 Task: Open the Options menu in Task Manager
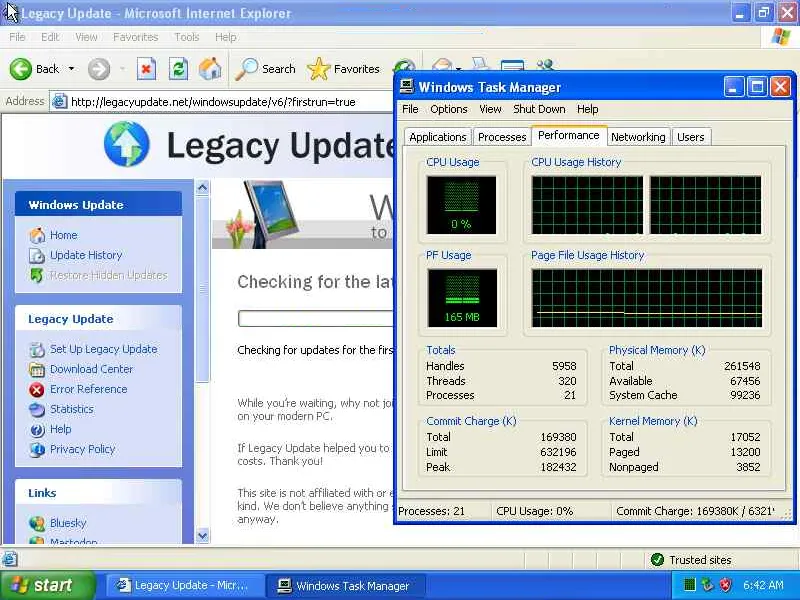[448, 109]
